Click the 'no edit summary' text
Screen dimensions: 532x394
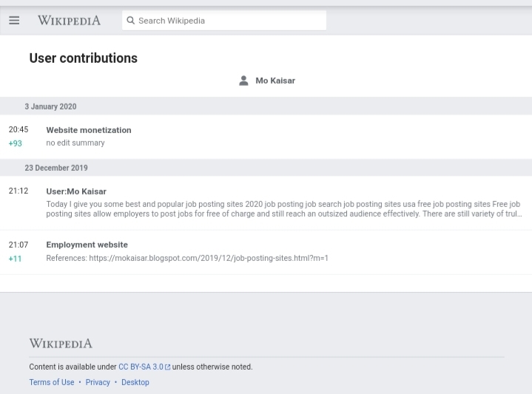tap(75, 143)
